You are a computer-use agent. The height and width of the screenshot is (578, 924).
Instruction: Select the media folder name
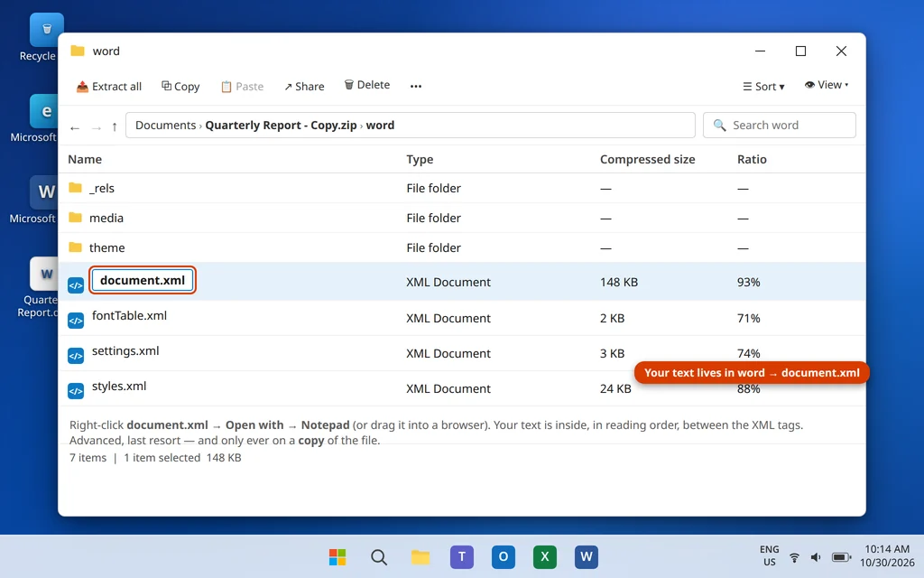pos(106,218)
